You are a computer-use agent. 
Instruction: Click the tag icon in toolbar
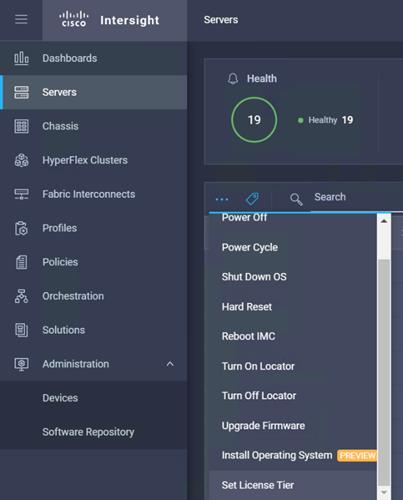[x=252, y=199]
